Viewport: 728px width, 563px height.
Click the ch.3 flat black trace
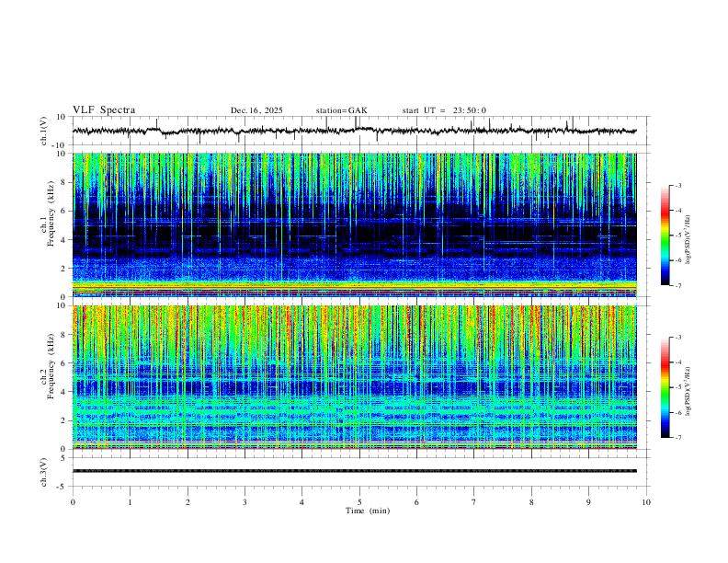(355, 471)
